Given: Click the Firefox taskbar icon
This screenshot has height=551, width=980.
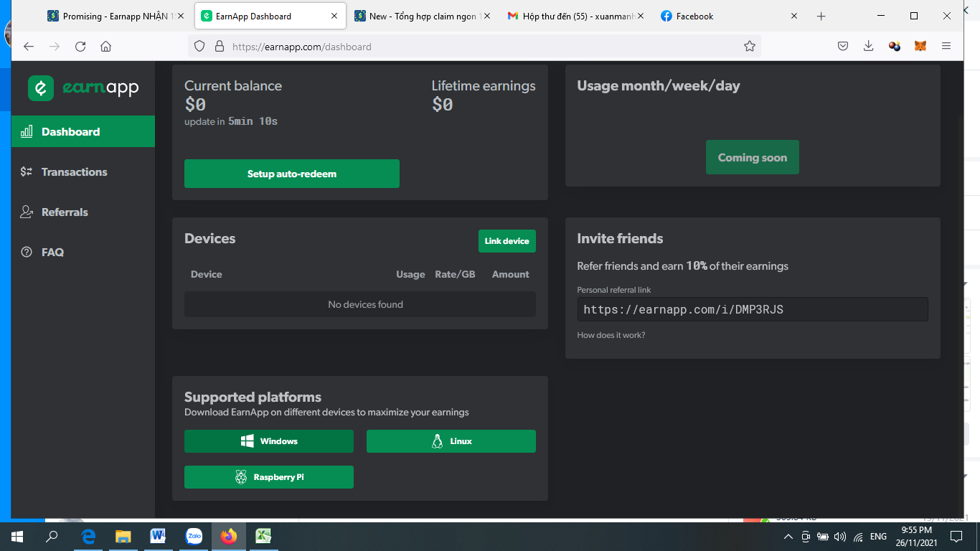Looking at the screenshot, I should click(x=229, y=537).
